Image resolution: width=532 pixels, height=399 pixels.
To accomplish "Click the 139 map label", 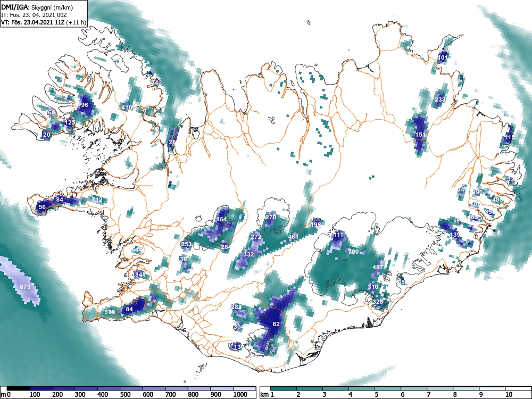I will click(x=455, y=235).
